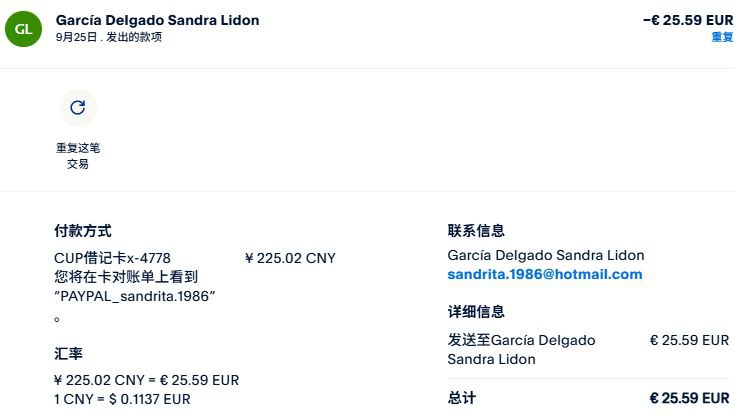Click the PAYPAL_sandrita.1986 statement descriptor
This screenshot has width=735, height=418.
[135, 296]
